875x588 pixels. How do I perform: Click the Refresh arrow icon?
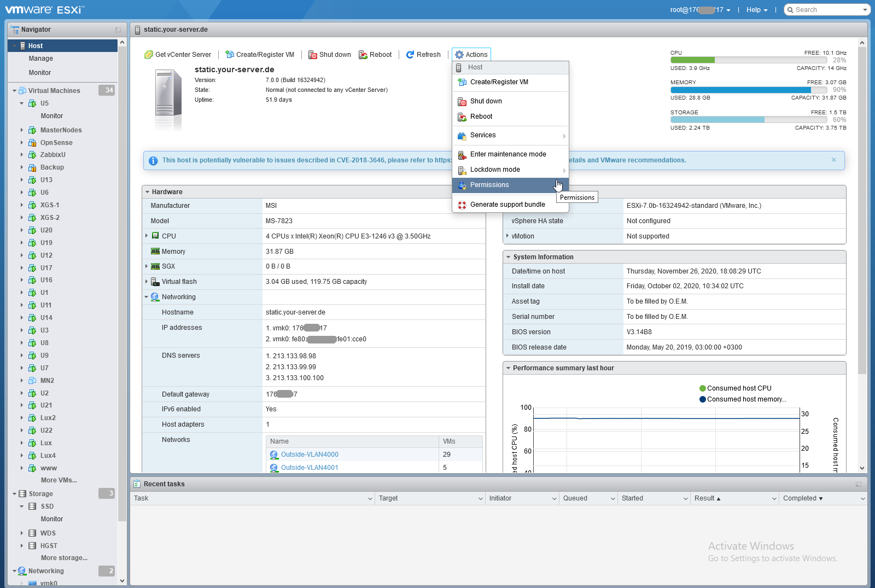(410, 55)
